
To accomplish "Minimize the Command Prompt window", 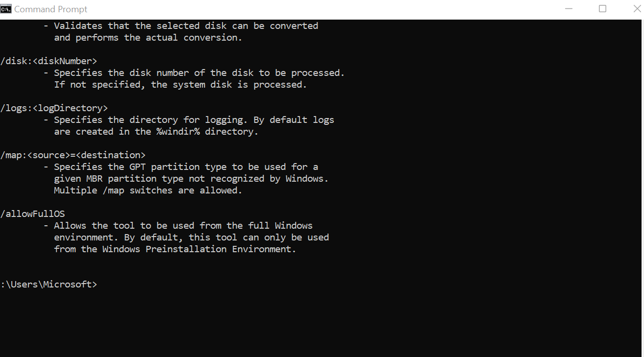I will point(569,9).
